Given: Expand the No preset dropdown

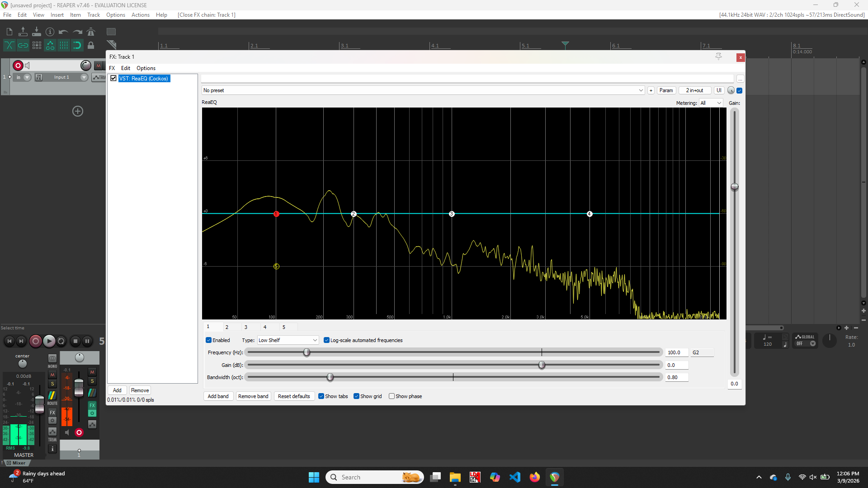Looking at the screenshot, I should point(641,90).
